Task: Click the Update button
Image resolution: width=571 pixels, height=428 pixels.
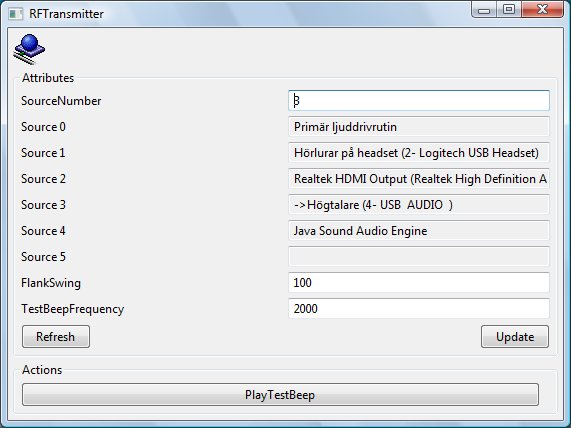Action: click(515, 337)
